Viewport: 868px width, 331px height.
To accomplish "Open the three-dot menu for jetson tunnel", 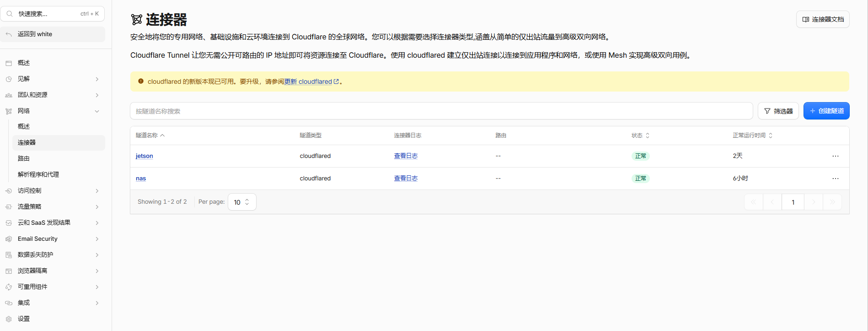I will 836,156.
